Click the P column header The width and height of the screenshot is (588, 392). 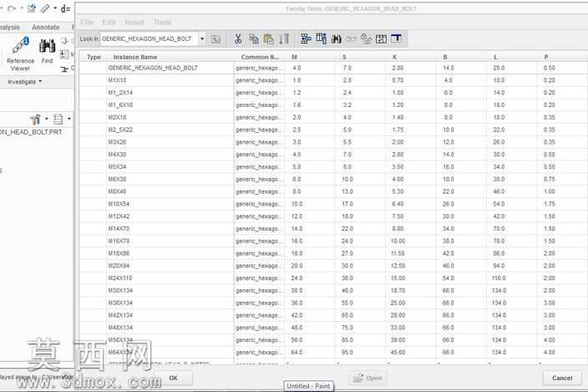(x=546, y=57)
